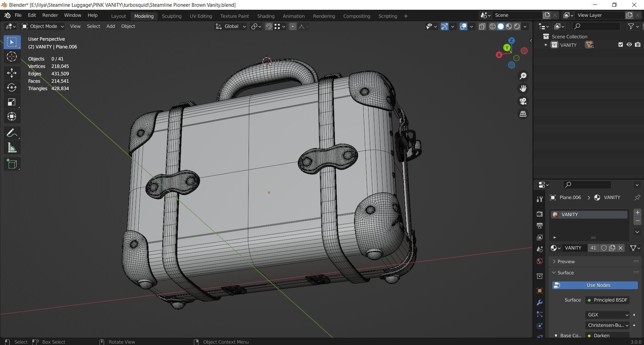Toggle show gizmos
The height and width of the screenshot is (345, 644).
(444, 27)
